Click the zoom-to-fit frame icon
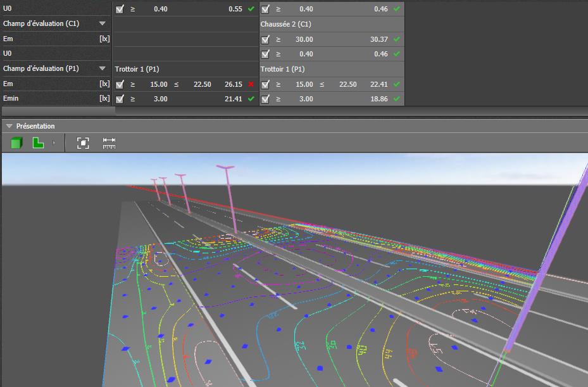The image size is (588, 387). tap(83, 143)
